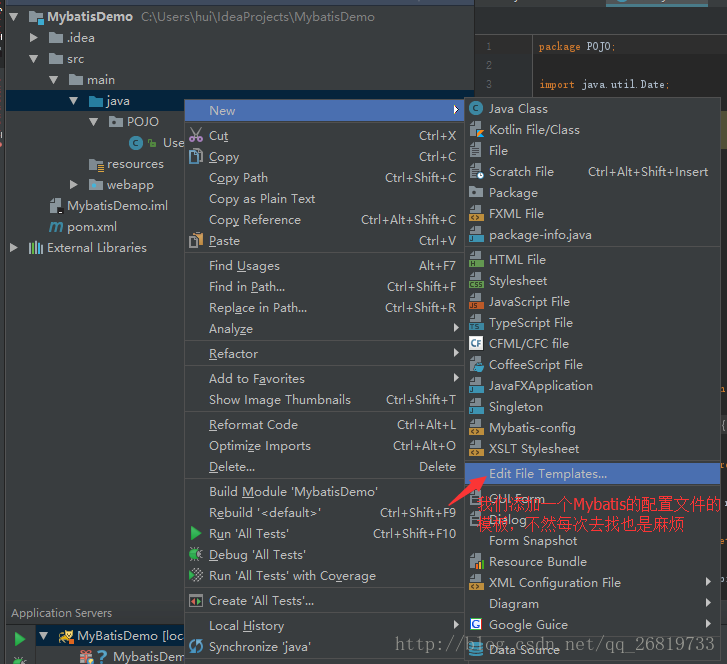Collapse the MyBatisDemo server node

44,635
